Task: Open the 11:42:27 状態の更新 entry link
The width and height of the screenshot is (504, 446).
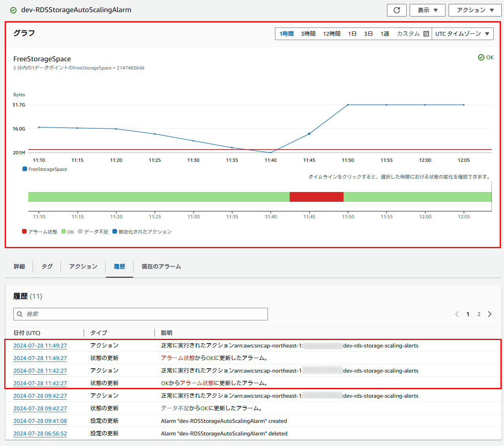Action: [40, 384]
